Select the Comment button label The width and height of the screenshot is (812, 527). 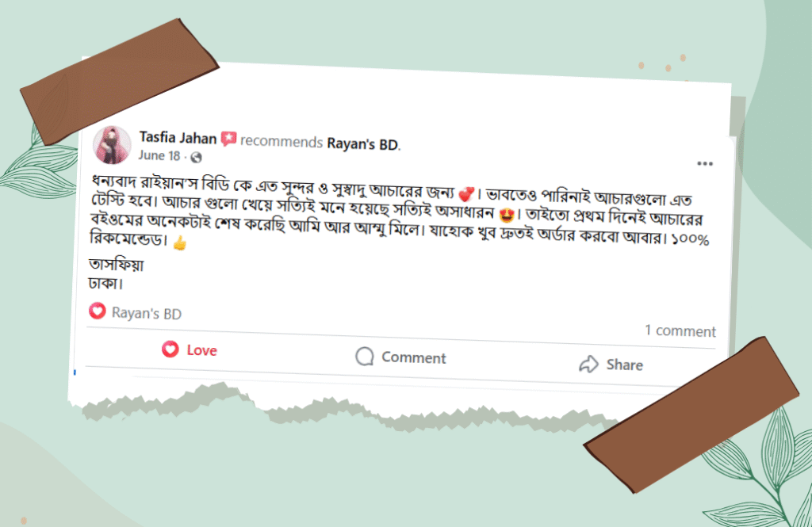[413, 357]
